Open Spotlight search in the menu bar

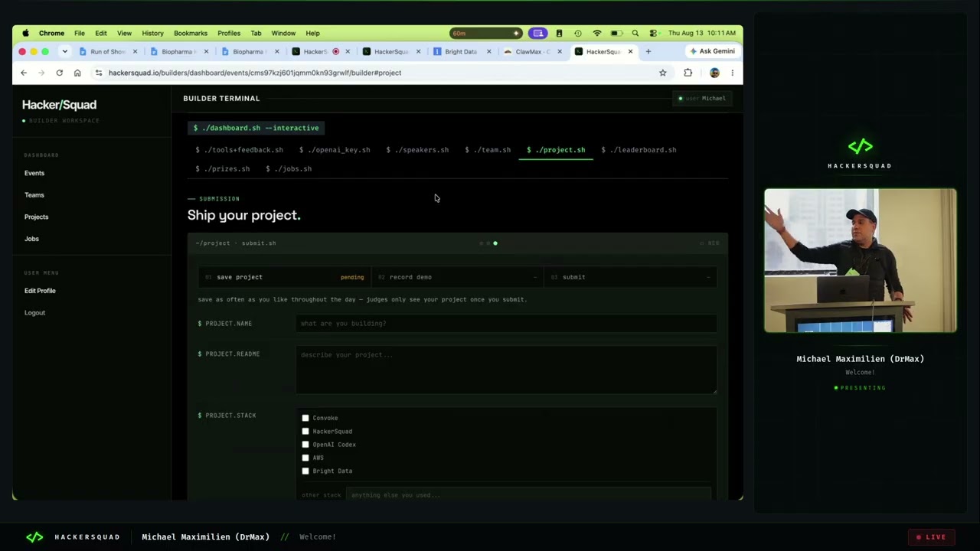tap(635, 33)
